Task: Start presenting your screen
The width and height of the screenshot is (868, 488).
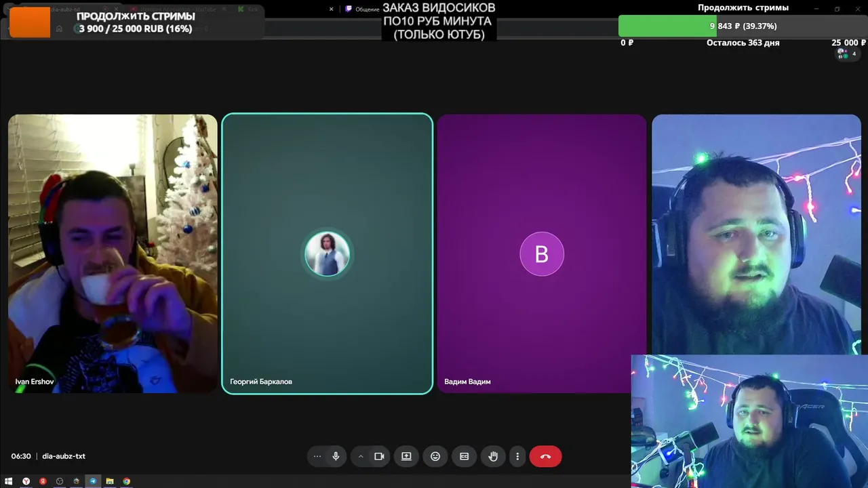Action: (406, 456)
